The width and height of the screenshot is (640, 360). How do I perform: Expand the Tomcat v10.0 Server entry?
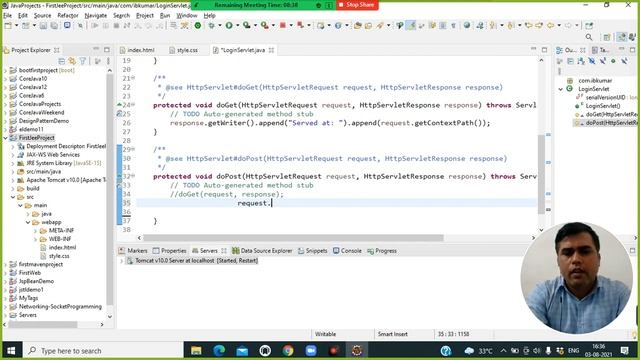[121, 261]
